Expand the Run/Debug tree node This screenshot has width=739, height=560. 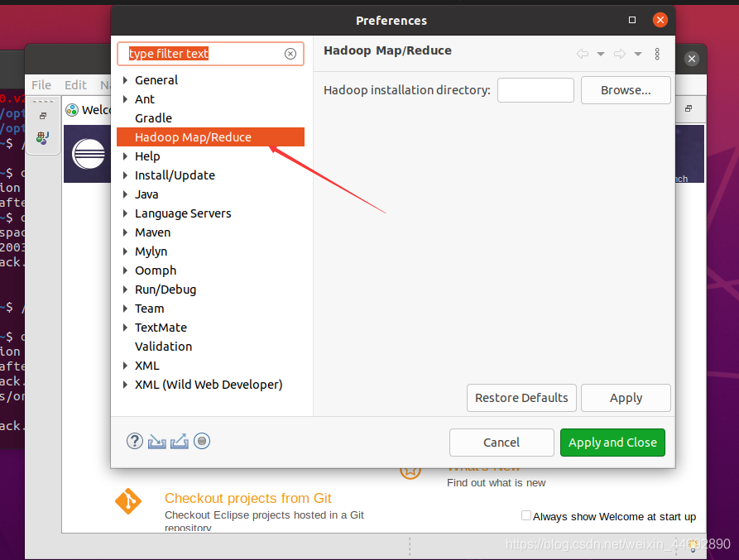[x=125, y=290]
